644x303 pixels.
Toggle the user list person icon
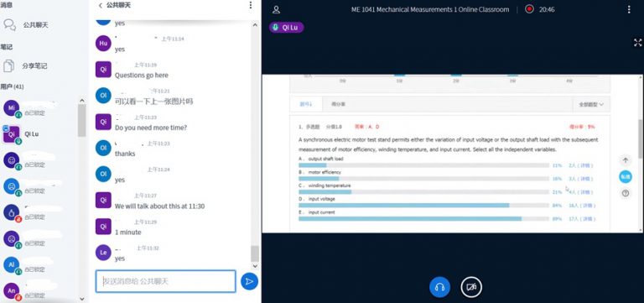(277, 9)
